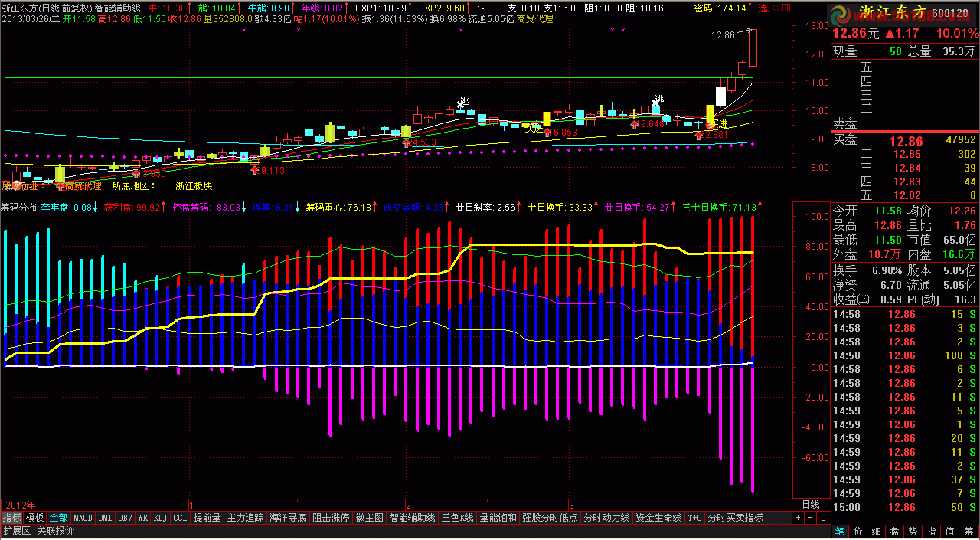Click the 2012年 timeline label

click(x=22, y=505)
